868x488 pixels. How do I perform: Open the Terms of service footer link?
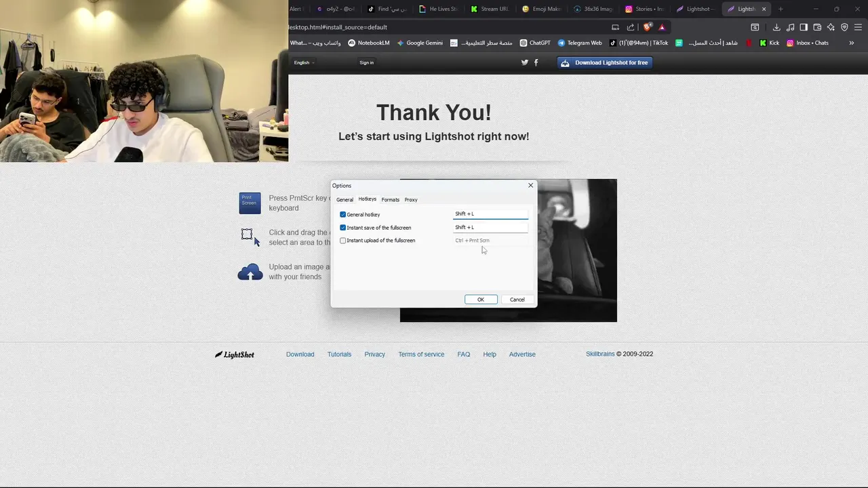[x=421, y=354]
